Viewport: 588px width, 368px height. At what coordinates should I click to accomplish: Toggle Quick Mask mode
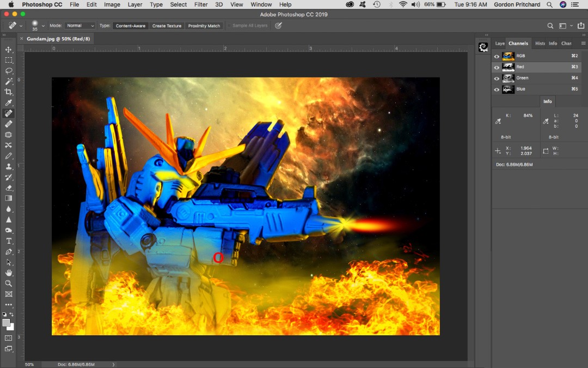pos(9,338)
